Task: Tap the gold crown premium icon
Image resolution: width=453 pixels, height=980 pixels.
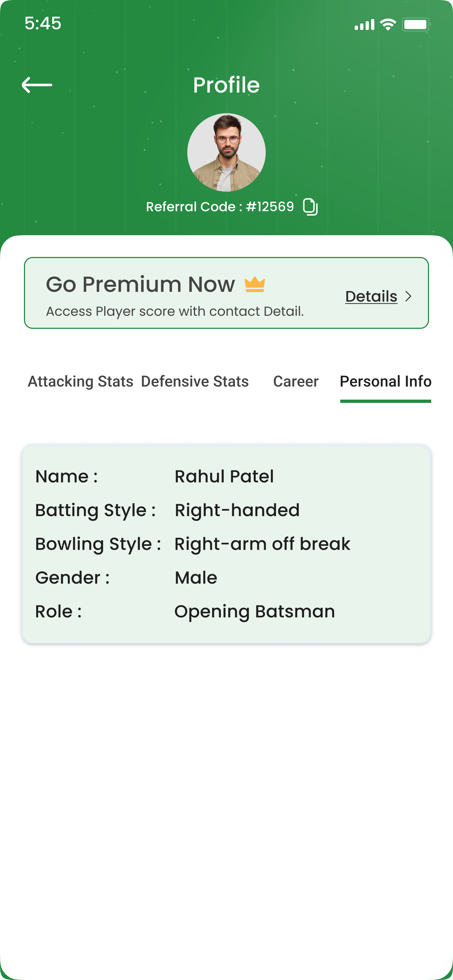Action: tap(255, 284)
